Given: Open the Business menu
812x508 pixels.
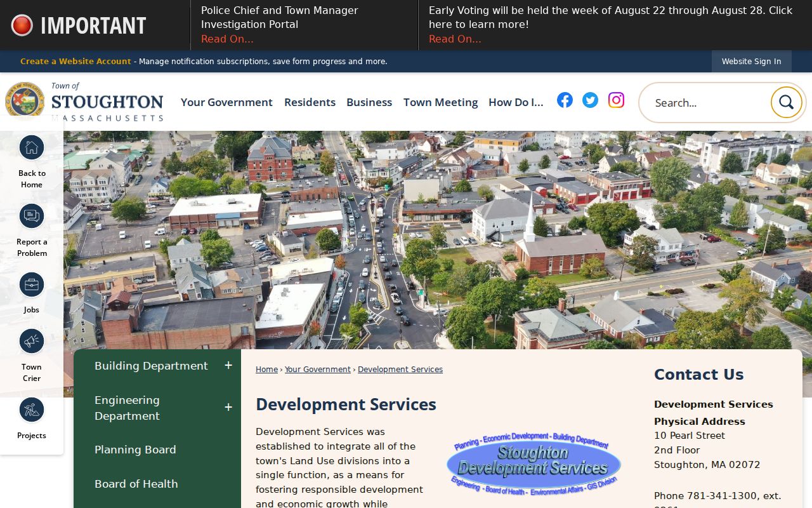Looking at the screenshot, I should point(369,102).
